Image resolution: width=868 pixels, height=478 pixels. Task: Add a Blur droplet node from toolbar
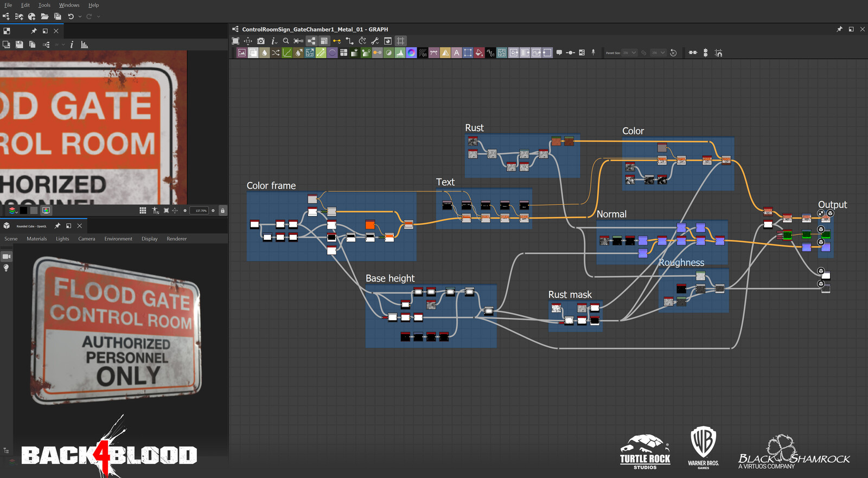point(264,53)
